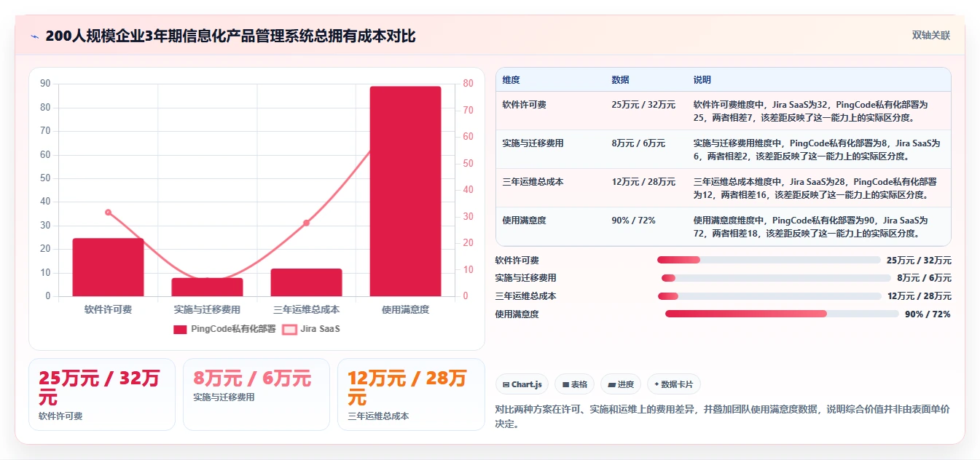Open the 12万元 / 28万元 data card
The width and height of the screenshot is (980, 460).
(x=411, y=394)
